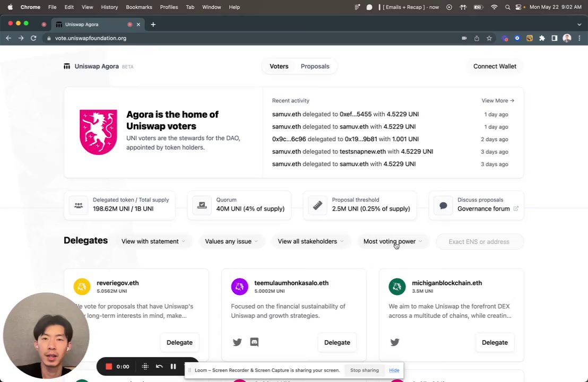
Task: Click the Wi-Fi icon in the menu bar
Action: (x=494, y=7)
